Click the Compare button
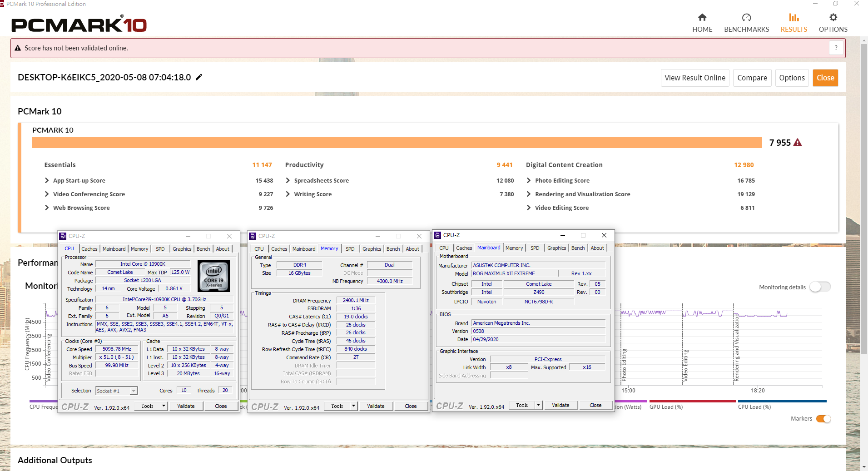This screenshot has width=868, height=471. (752, 78)
